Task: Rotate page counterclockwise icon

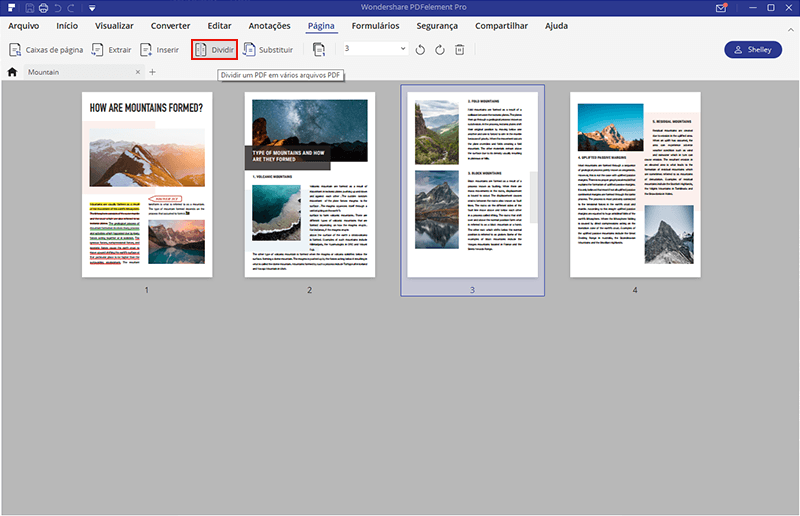Action: click(x=420, y=50)
